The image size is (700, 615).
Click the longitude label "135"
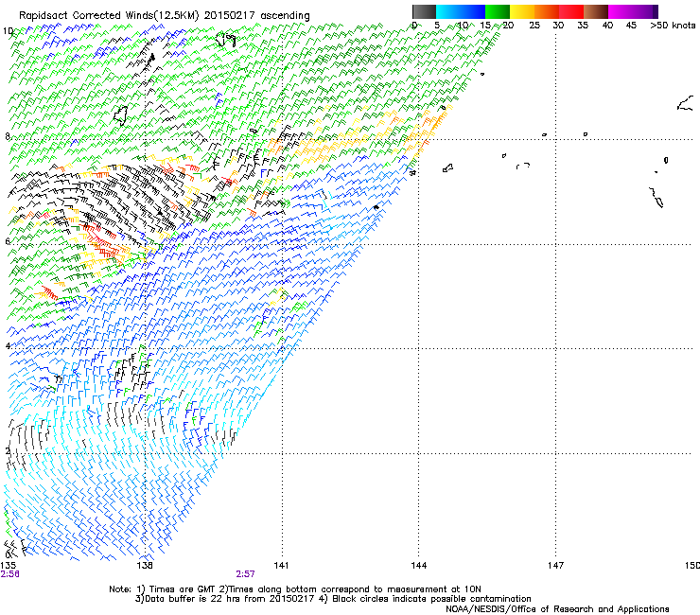pos(9,566)
